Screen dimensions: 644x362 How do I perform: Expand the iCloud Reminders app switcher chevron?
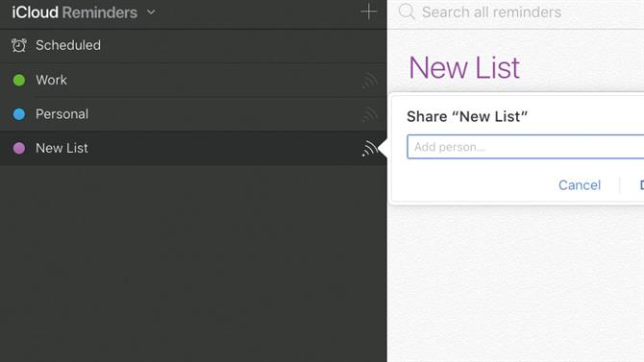pos(151,12)
